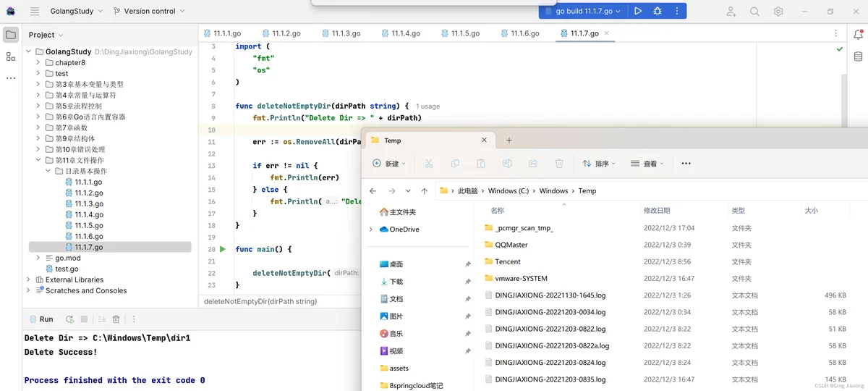Share icon in Explorer toolbar
The width and height of the screenshot is (868, 391).
[x=533, y=164]
